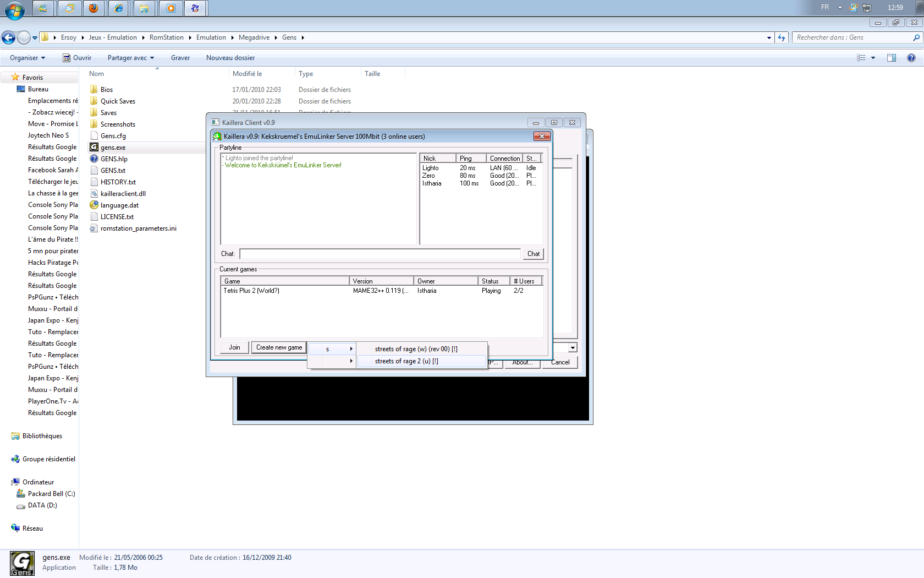Open Bureau in Favoris sidebar

(x=38, y=89)
